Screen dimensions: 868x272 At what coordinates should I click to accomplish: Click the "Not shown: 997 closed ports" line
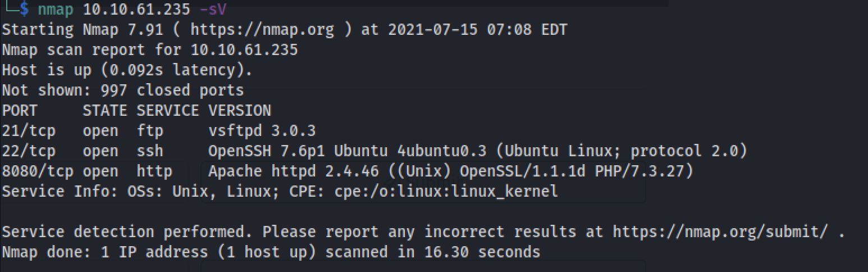123,90
